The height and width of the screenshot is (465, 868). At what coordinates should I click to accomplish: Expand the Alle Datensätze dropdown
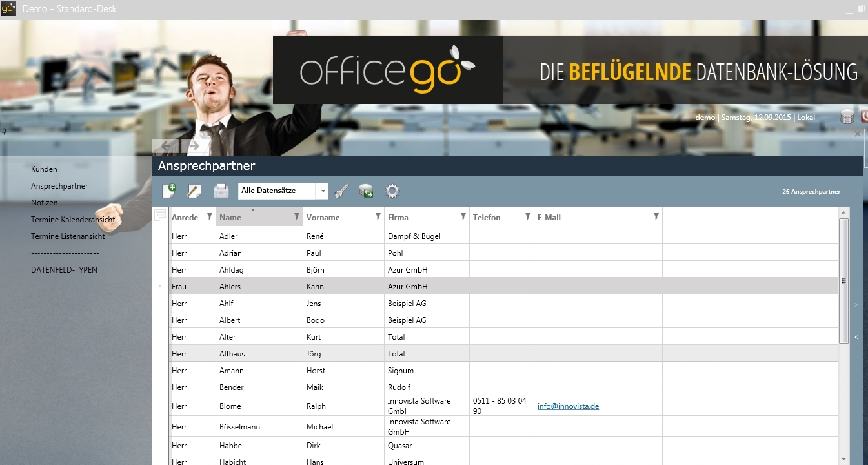click(322, 191)
